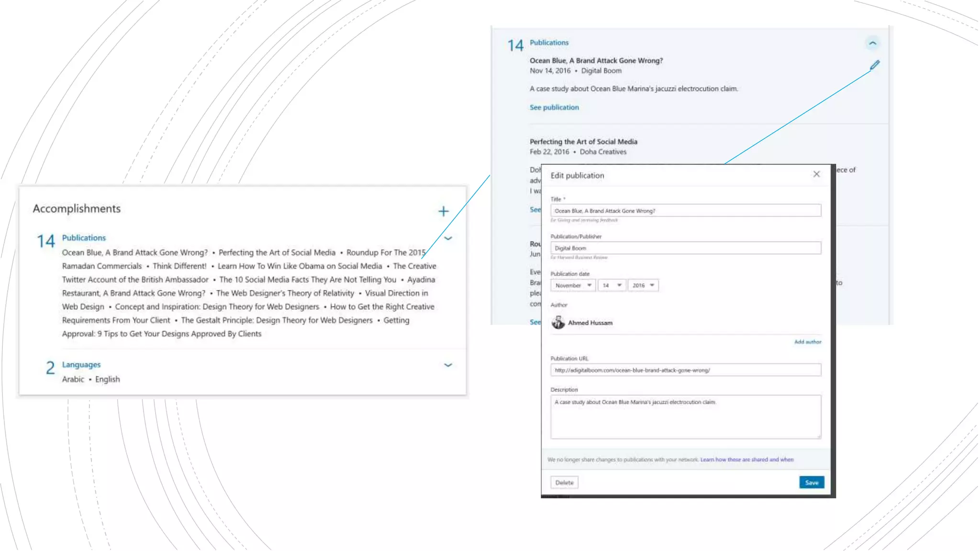Click inside the Description text area
980x551 pixels.
pyautogui.click(x=685, y=417)
